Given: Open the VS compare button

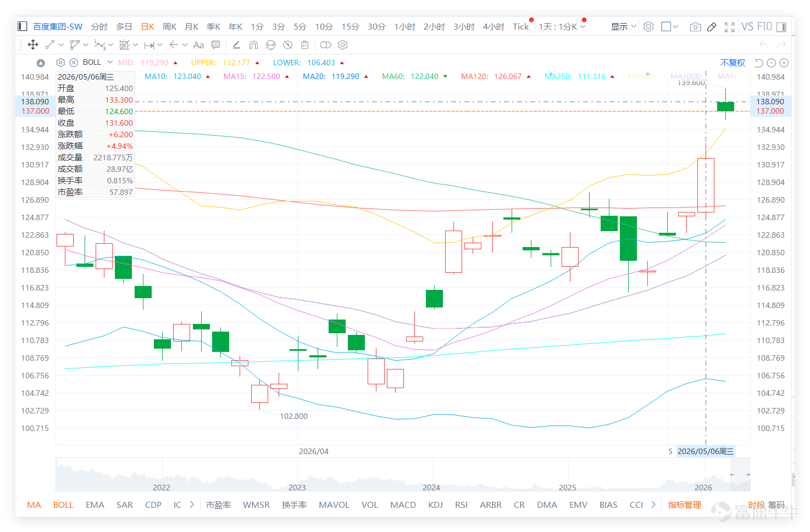Looking at the screenshot, I should (x=747, y=26).
